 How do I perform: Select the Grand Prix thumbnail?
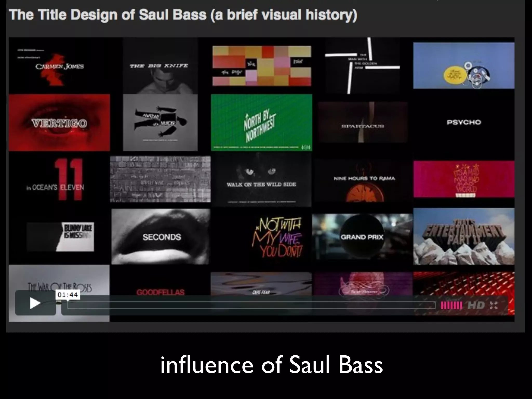click(x=362, y=237)
